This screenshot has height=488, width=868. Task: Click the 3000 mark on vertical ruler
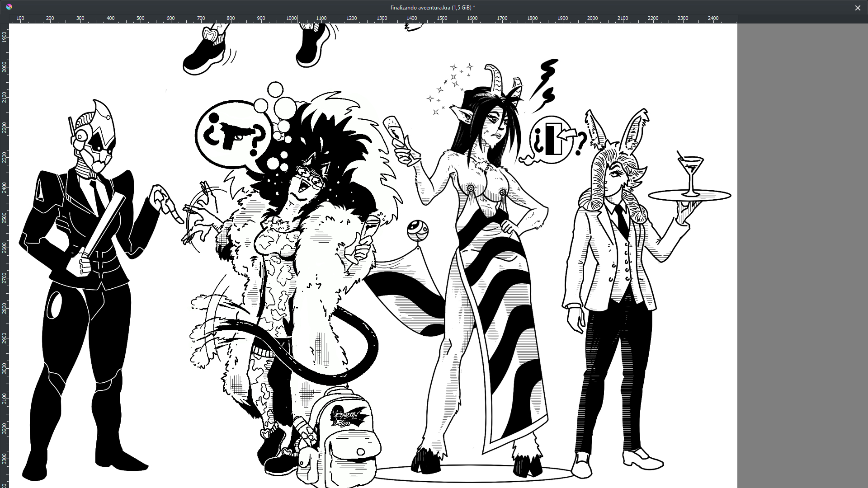coord(5,368)
